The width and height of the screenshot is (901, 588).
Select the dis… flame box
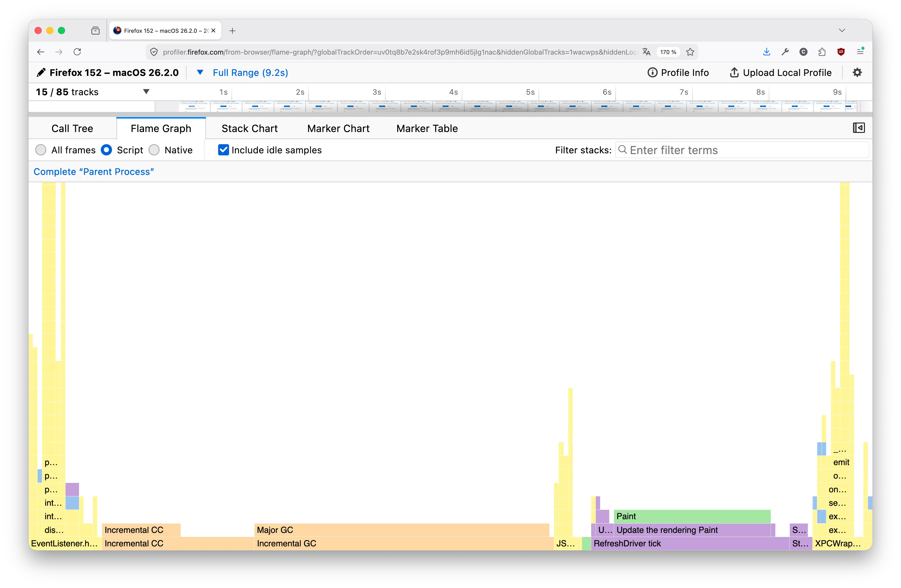(54, 530)
